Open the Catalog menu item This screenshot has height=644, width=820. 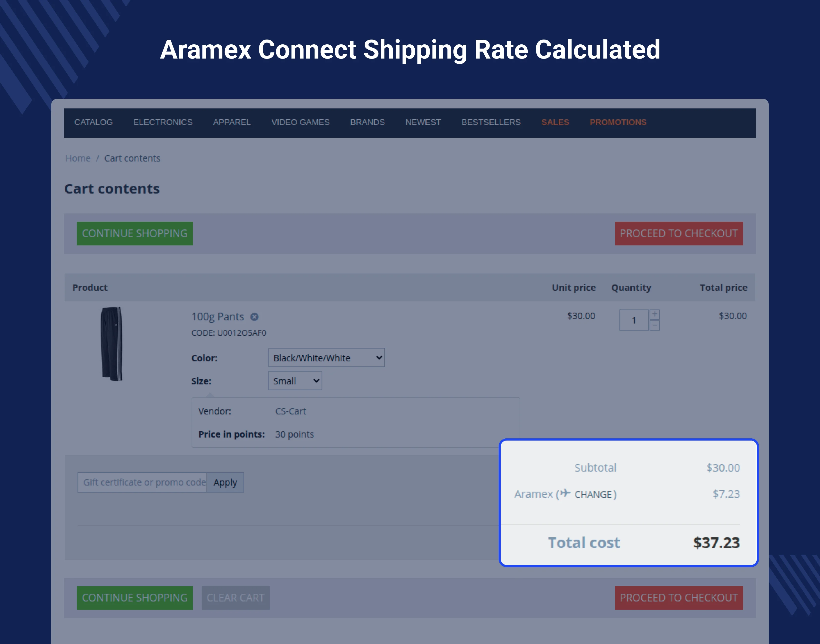93,122
